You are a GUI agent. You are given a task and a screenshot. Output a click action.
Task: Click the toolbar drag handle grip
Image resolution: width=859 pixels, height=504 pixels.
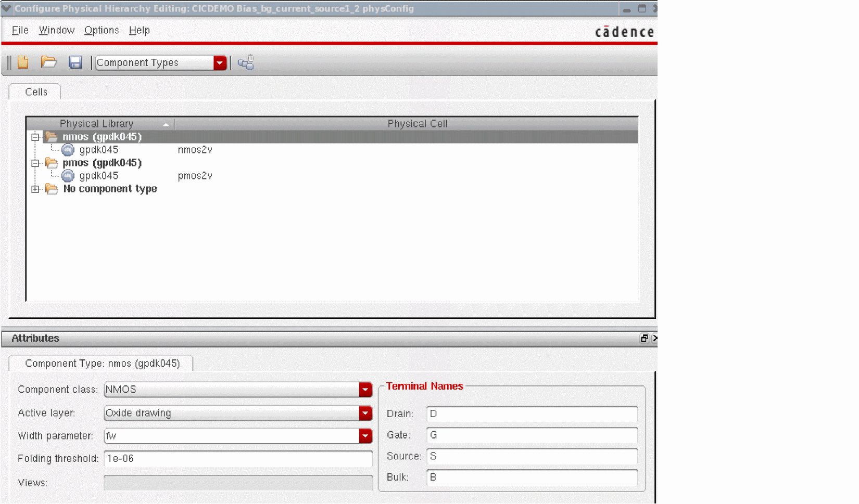(9, 63)
